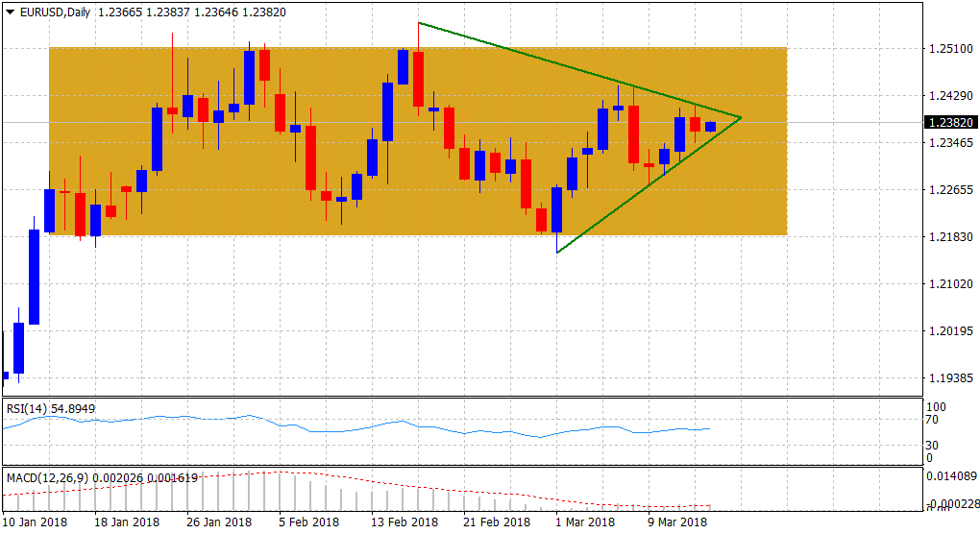This screenshot has width=980, height=534.
Task: Click the EURUSD,Daily chart title
Action: pyautogui.click(x=55, y=12)
